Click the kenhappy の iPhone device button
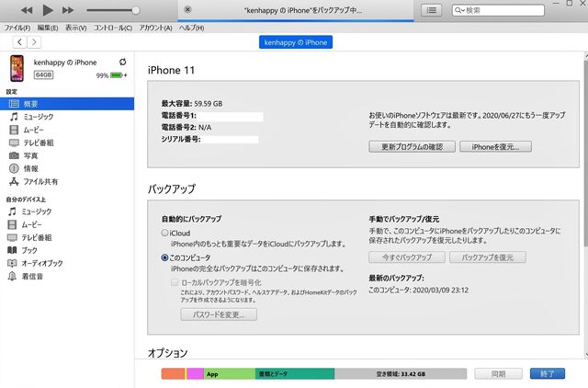This screenshot has height=388, width=588. click(x=296, y=42)
